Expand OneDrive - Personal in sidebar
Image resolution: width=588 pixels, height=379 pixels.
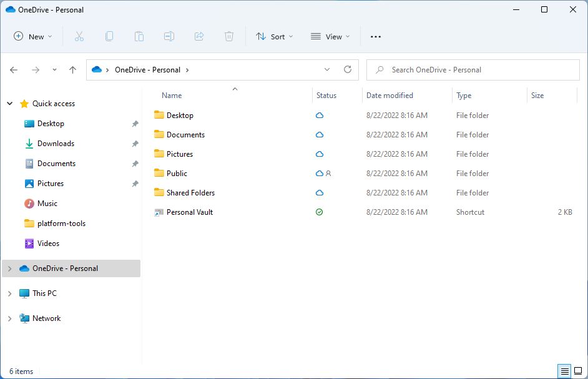point(10,268)
